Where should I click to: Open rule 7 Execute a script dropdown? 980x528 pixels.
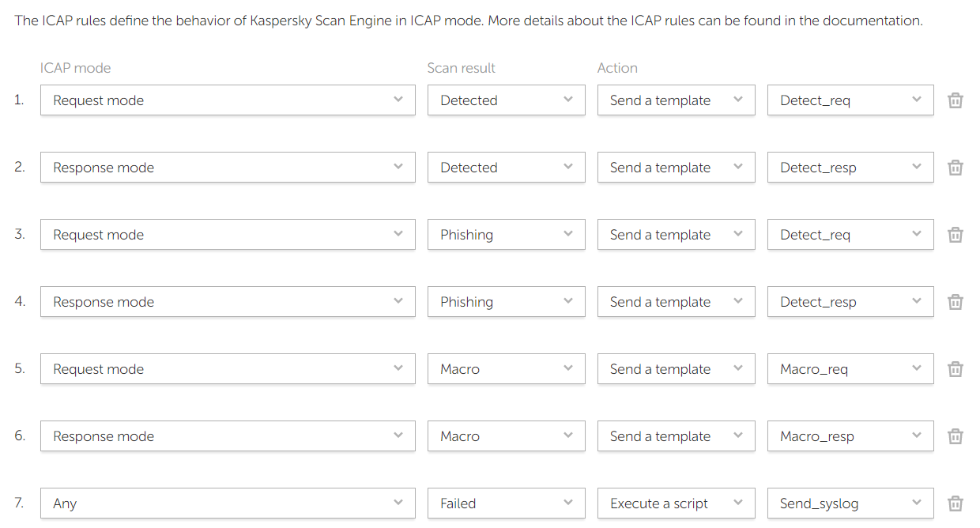(676, 503)
